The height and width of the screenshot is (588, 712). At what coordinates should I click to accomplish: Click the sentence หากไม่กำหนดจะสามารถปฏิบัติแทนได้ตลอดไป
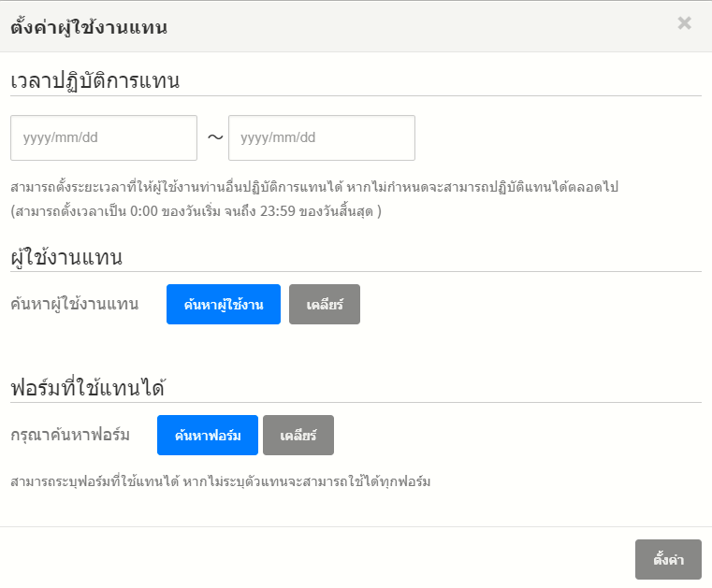click(494, 187)
